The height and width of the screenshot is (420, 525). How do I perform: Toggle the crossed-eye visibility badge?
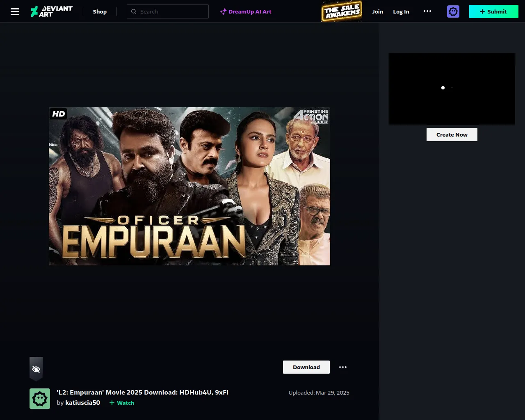coord(36,369)
